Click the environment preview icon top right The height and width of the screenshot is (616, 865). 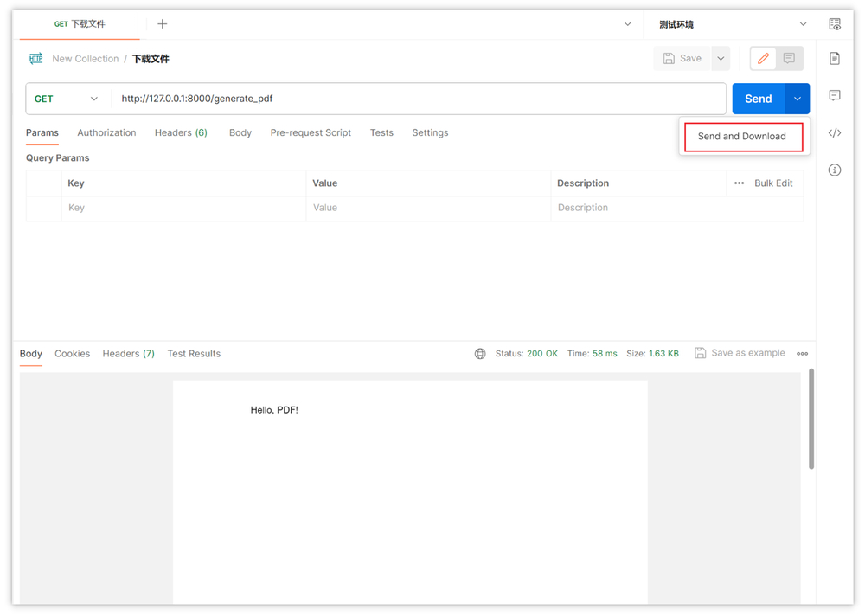point(834,23)
